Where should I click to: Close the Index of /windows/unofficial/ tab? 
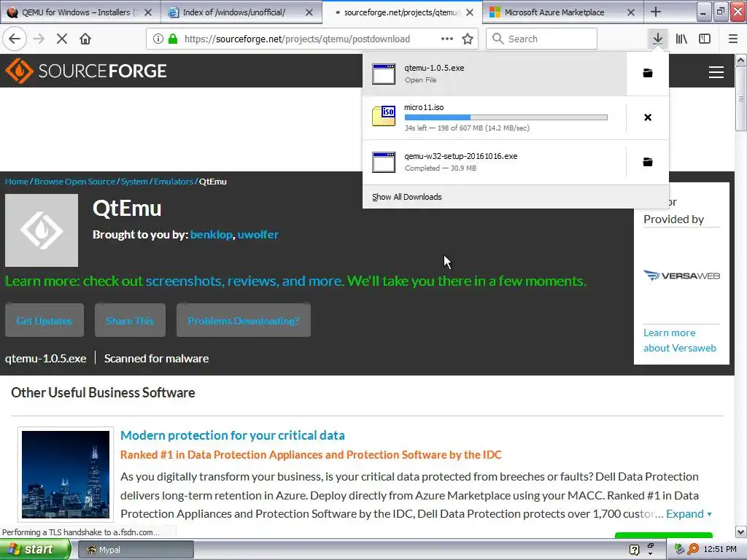[x=309, y=12]
